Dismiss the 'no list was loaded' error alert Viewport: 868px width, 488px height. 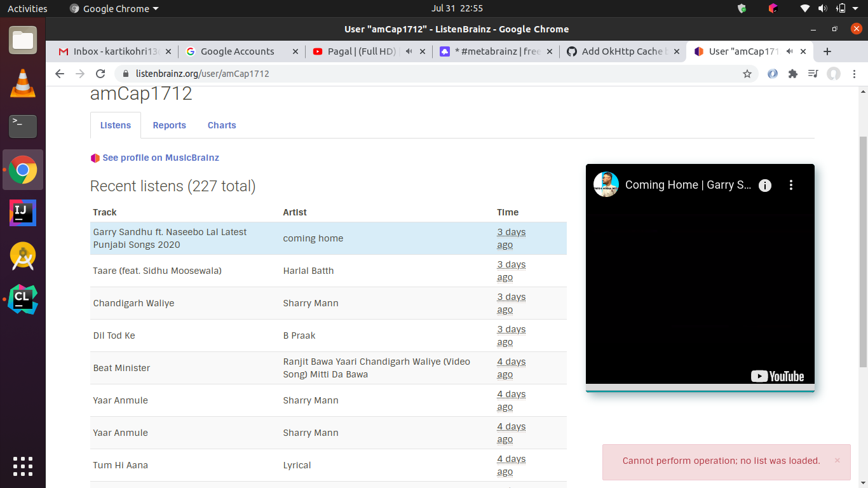point(837,460)
